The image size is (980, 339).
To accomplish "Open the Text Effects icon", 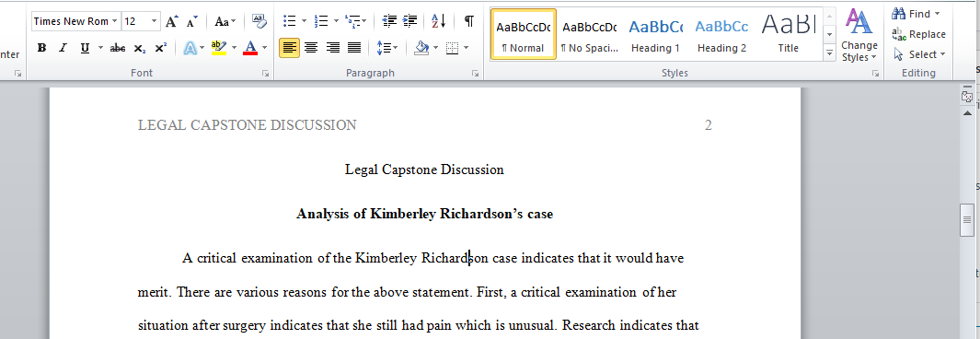I will (x=190, y=48).
